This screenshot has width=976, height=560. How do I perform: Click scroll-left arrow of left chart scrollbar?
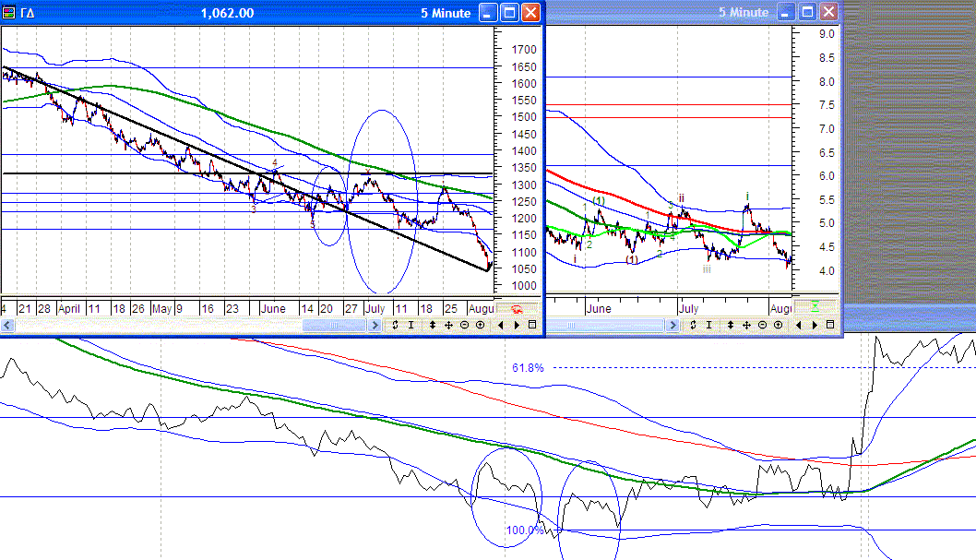(x=6, y=326)
